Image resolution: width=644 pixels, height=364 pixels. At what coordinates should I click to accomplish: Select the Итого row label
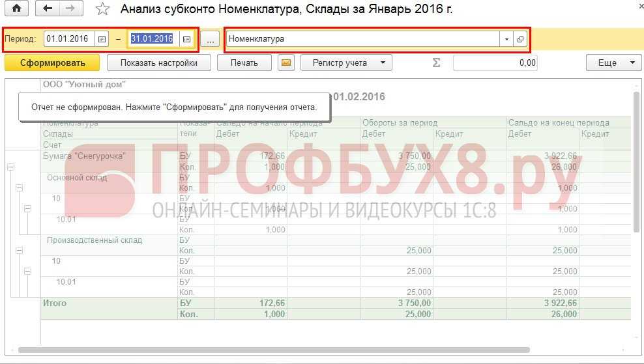[x=55, y=303]
